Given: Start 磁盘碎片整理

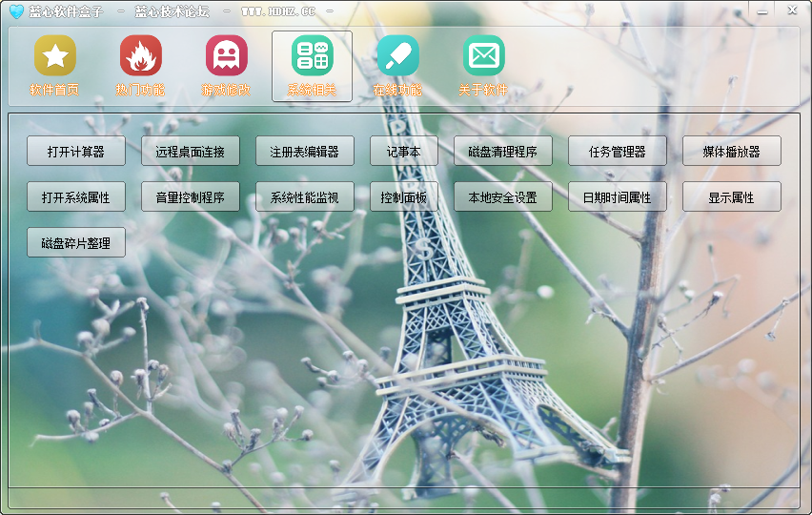Looking at the screenshot, I should tap(76, 242).
